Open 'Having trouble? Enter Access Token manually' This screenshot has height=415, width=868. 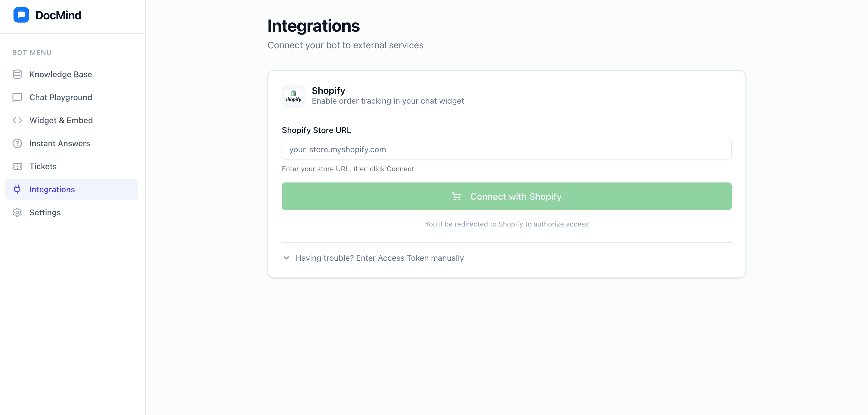[379, 258]
